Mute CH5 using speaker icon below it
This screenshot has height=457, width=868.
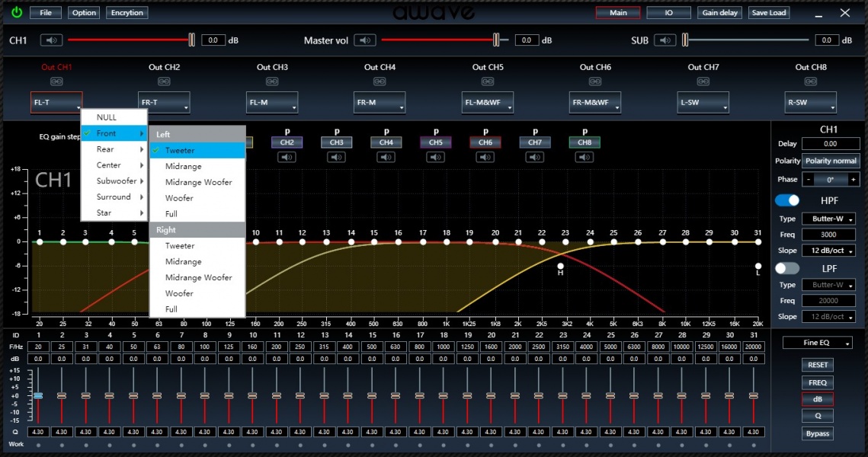(x=436, y=158)
